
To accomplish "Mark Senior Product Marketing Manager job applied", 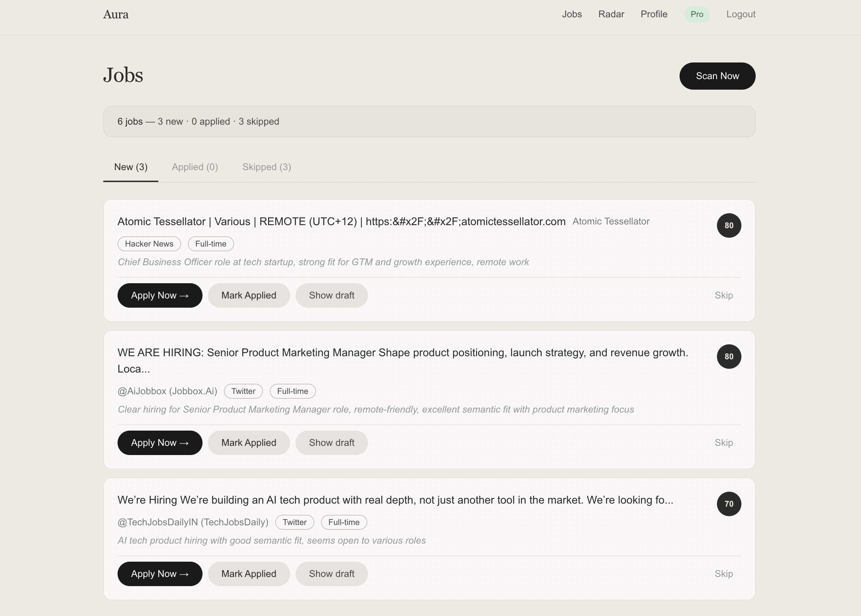I will 248,443.
